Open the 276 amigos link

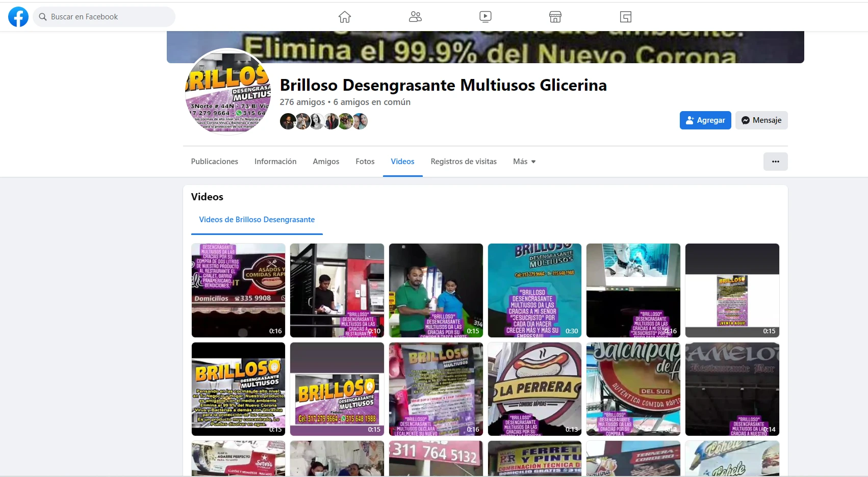pyautogui.click(x=302, y=102)
